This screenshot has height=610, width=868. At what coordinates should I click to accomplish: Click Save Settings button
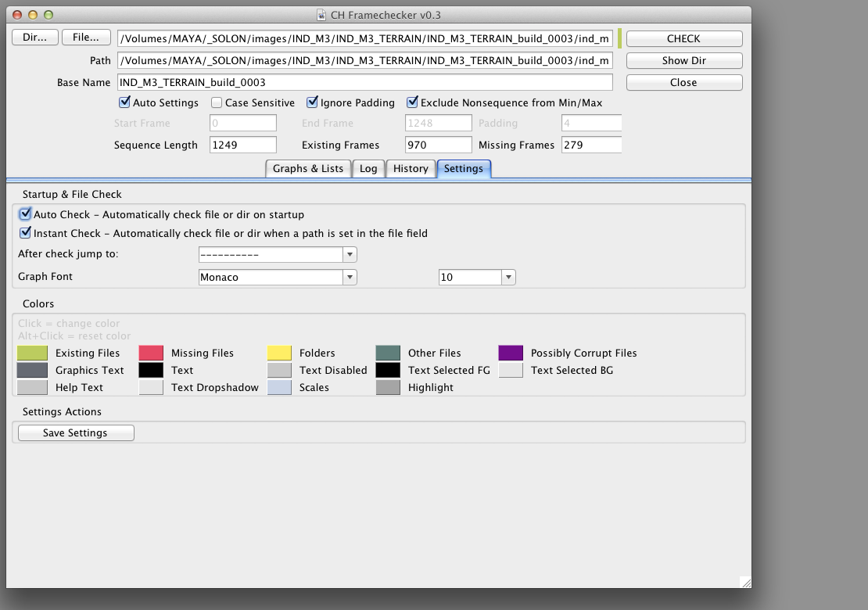point(76,433)
